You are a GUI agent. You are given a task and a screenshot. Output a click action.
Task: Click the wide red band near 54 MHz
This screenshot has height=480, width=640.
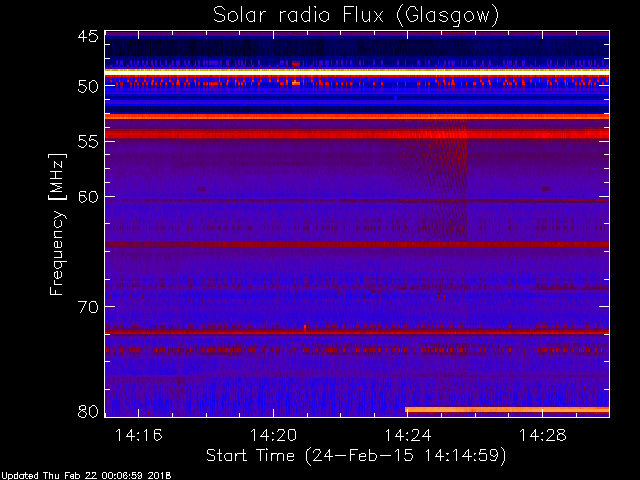(357, 133)
